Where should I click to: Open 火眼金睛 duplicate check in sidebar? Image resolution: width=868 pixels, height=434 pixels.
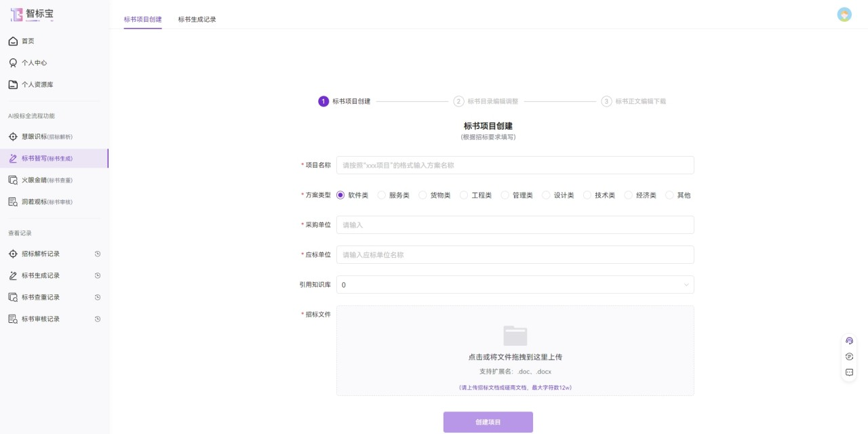pos(47,180)
